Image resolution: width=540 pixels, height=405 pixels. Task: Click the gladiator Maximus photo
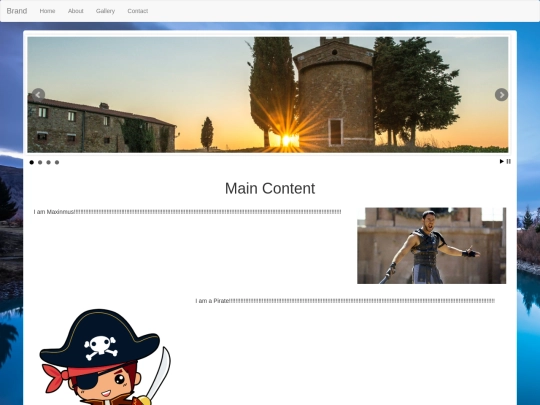click(432, 246)
